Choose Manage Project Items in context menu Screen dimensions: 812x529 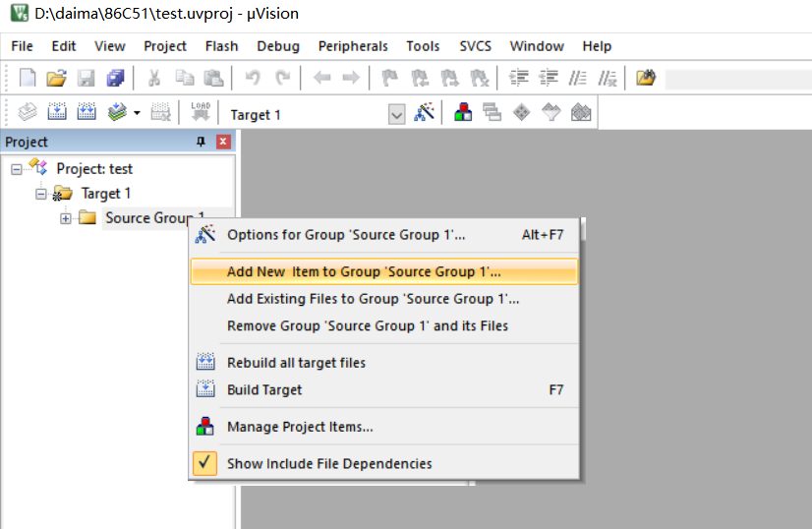click(x=384, y=427)
